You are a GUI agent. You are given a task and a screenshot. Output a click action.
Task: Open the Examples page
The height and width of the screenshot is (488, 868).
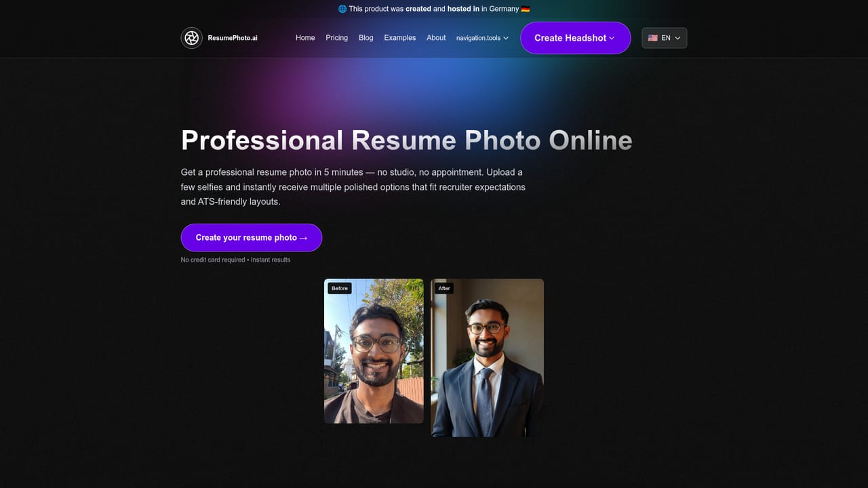pyautogui.click(x=400, y=38)
